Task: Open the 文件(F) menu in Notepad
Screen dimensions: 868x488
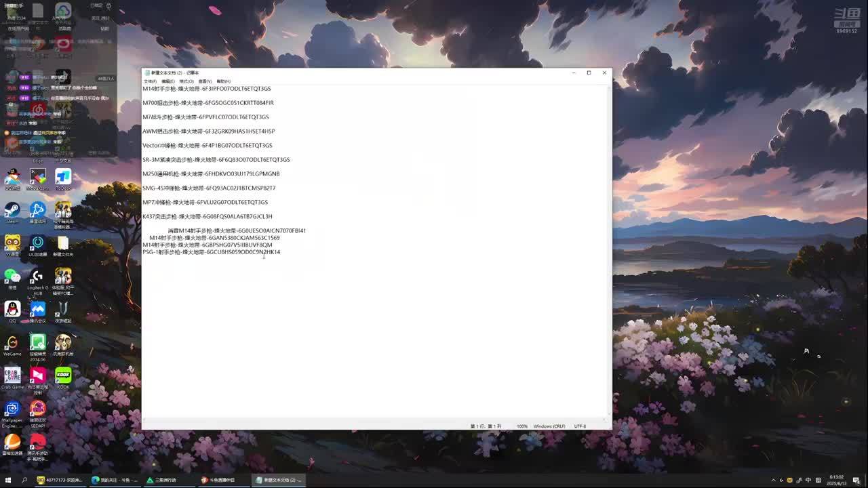Action: pos(150,81)
